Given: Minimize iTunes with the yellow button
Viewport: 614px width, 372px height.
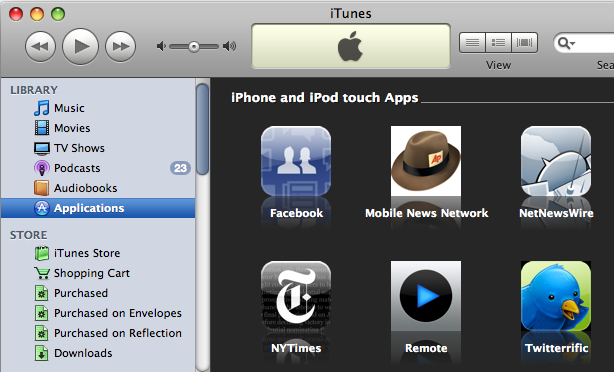Looking at the screenshot, I should click(x=37, y=14).
